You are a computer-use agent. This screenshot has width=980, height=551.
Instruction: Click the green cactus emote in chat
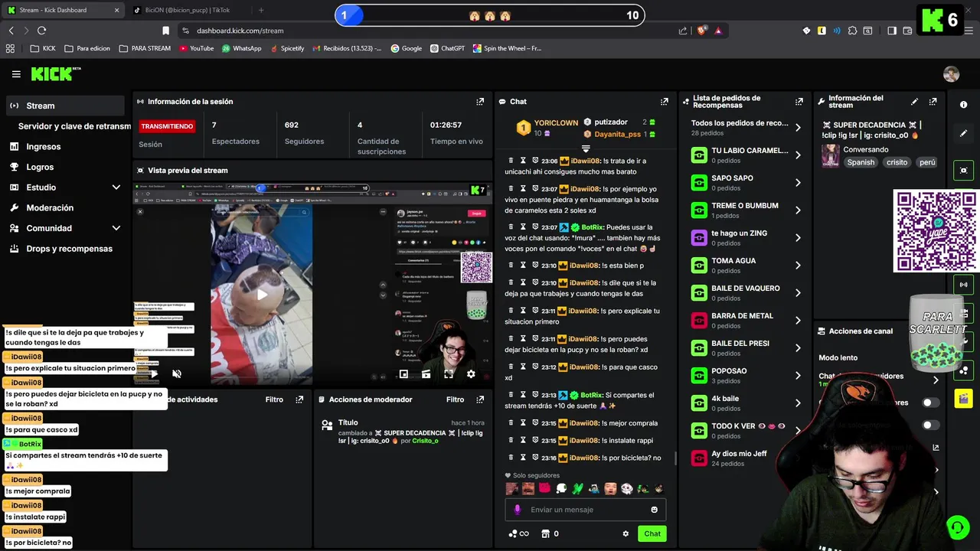click(x=577, y=488)
